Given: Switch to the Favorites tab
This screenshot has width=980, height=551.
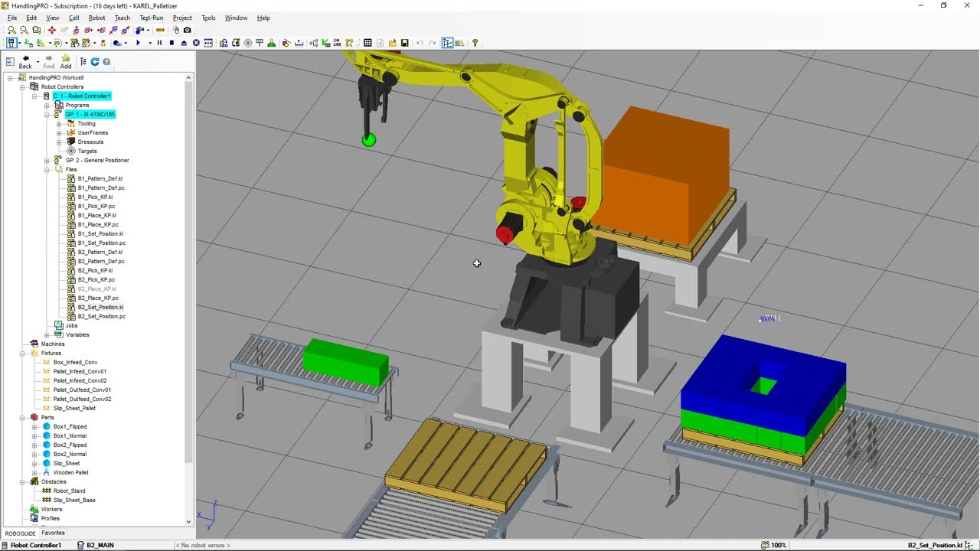Looking at the screenshot, I should [x=53, y=533].
